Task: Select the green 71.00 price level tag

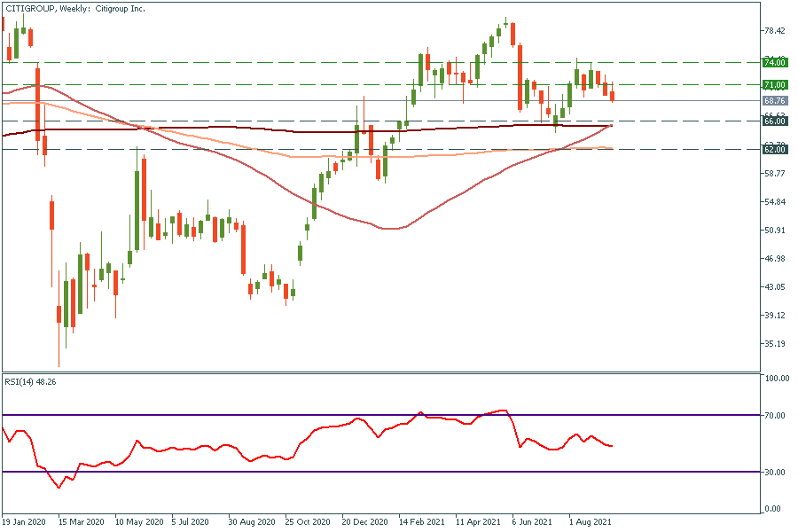Action: pyautogui.click(x=774, y=85)
